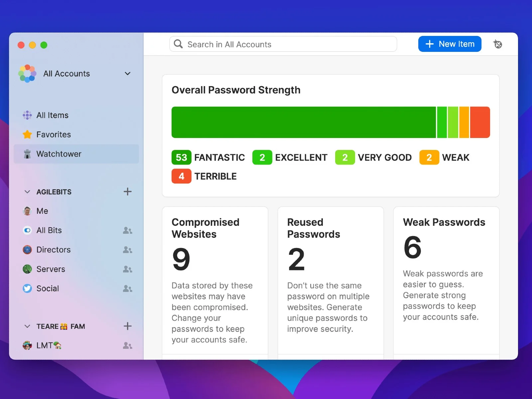Click the Servers vault globe icon
This screenshot has height=399, width=532.
coord(27,269)
